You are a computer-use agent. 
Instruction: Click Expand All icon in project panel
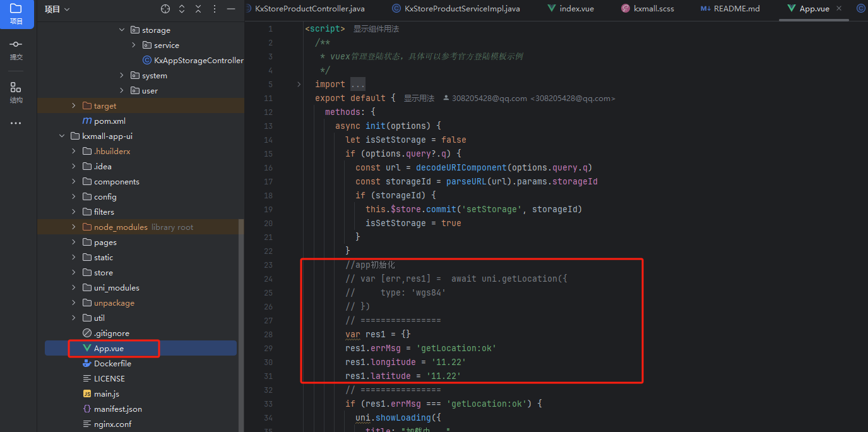point(182,9)
